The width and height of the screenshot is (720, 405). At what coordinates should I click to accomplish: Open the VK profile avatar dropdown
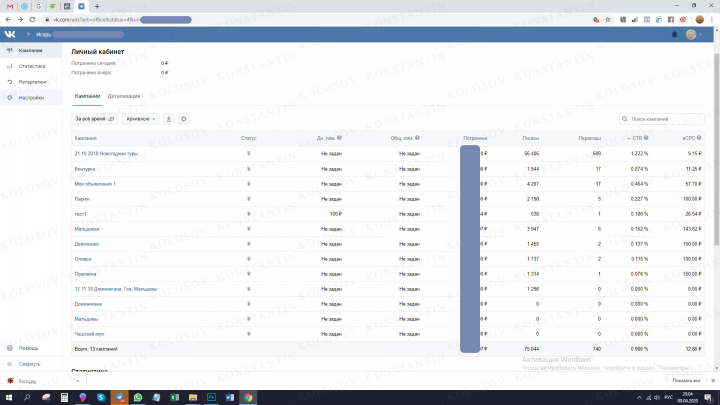tap(694, 34)
